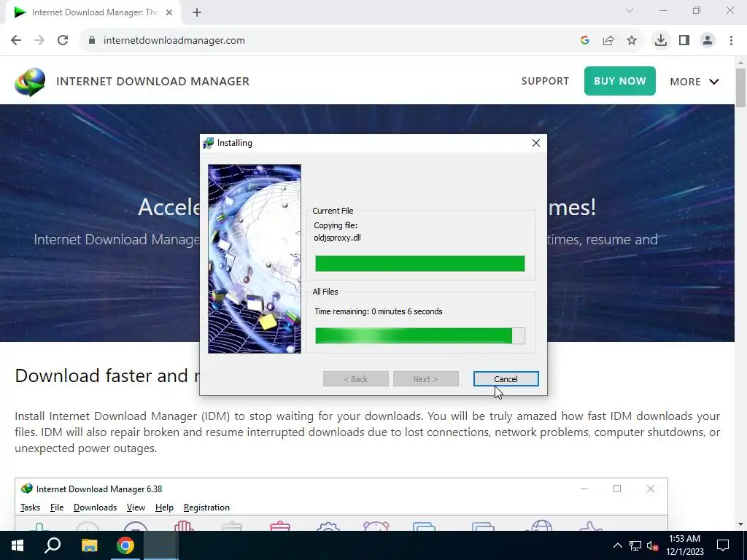The image size is (747, 560).
Task: Switch to Chrome on taskbar
Action: (125, 545)
